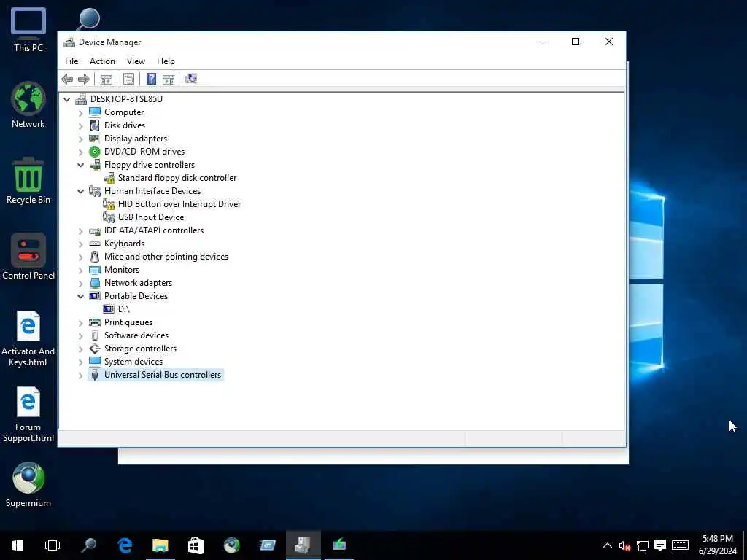
Task: Open the View menu
Action: (136, 61)
